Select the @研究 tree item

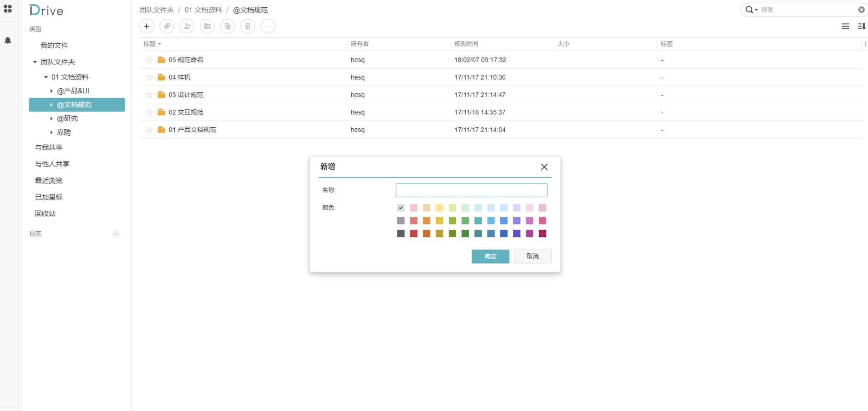(68, 119)
